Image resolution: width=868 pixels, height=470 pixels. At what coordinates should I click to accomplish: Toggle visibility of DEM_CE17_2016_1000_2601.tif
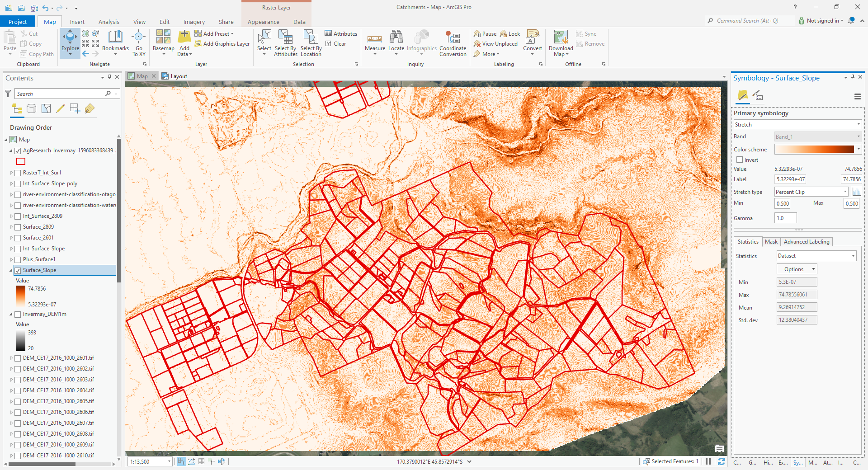click(x=18, y=357)
